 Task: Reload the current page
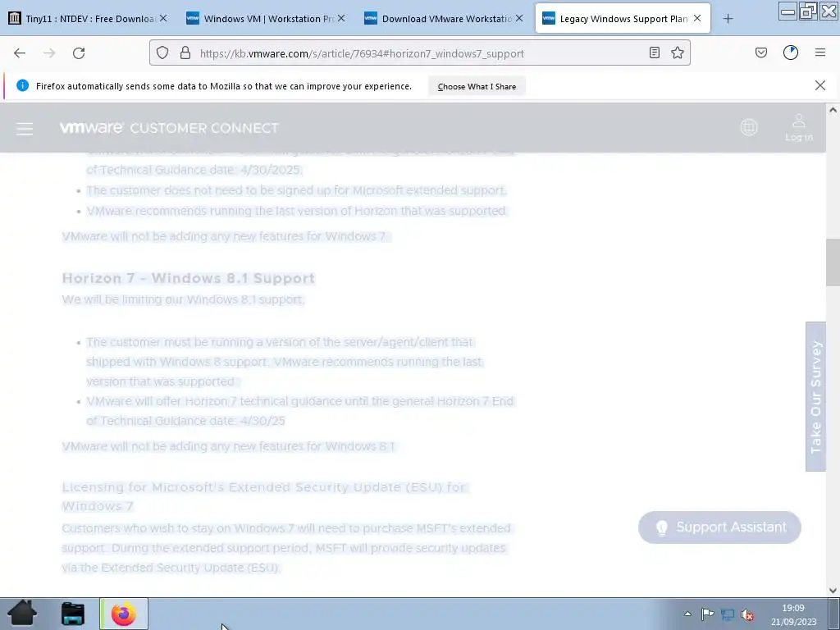click(x=79, y=53)
